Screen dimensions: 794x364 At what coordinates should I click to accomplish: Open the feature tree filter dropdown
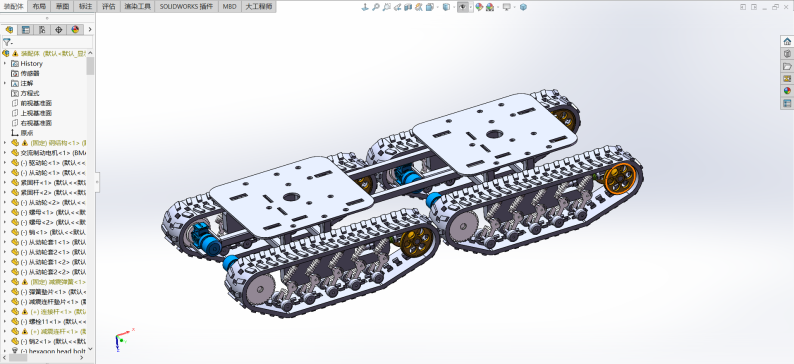[x=8, y=43]
